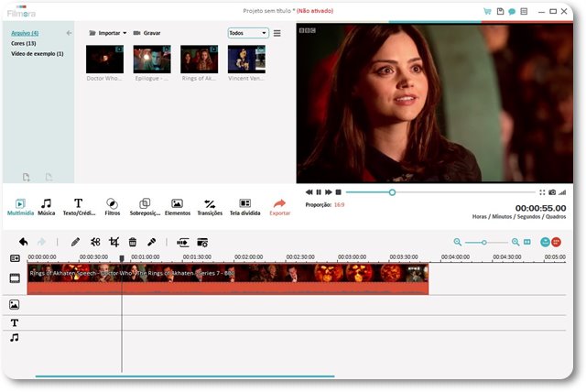Click the video track filmstrip icon
The image size is (586, 392).
(x=15, y=278)
